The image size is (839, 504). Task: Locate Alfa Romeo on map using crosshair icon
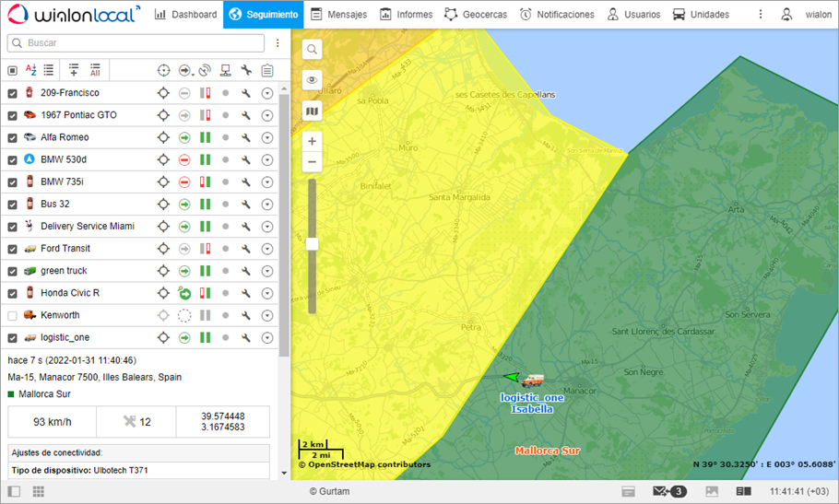click(x=163, y=137)
